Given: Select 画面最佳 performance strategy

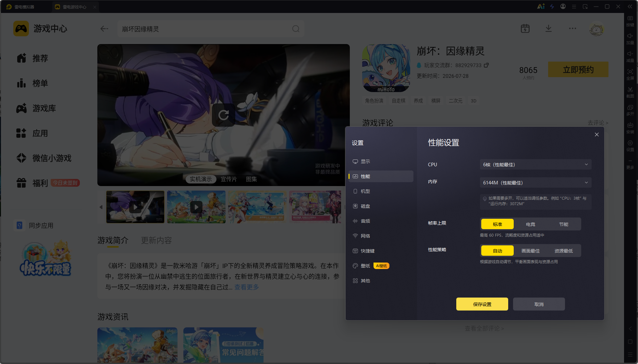Looking at the screenshot, I should (531, 251).
